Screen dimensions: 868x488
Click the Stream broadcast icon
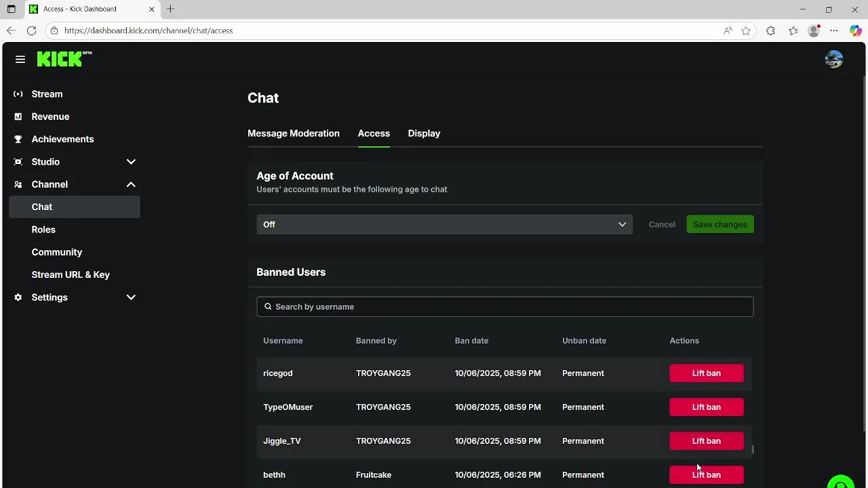pyautogui.click(x=18, y=94)
